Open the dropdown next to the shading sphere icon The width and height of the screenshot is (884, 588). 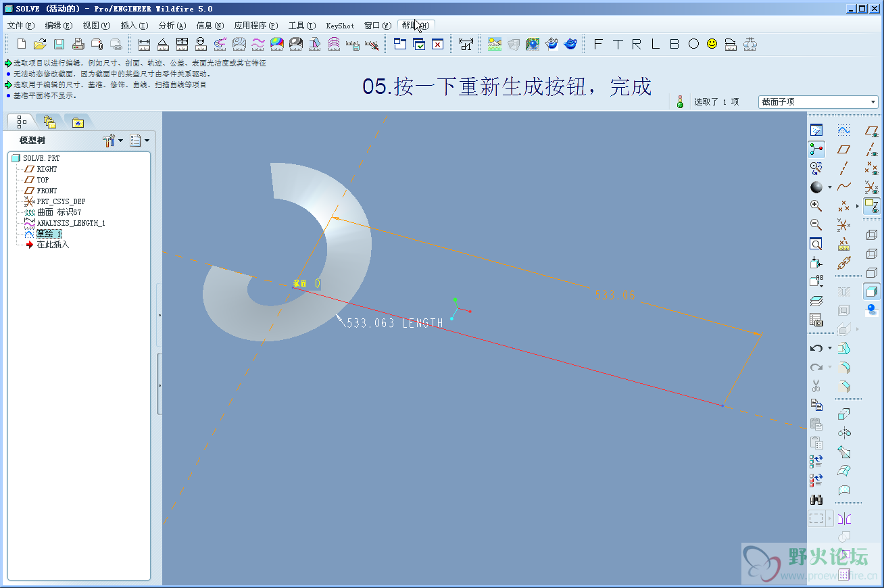click(829, 187)
